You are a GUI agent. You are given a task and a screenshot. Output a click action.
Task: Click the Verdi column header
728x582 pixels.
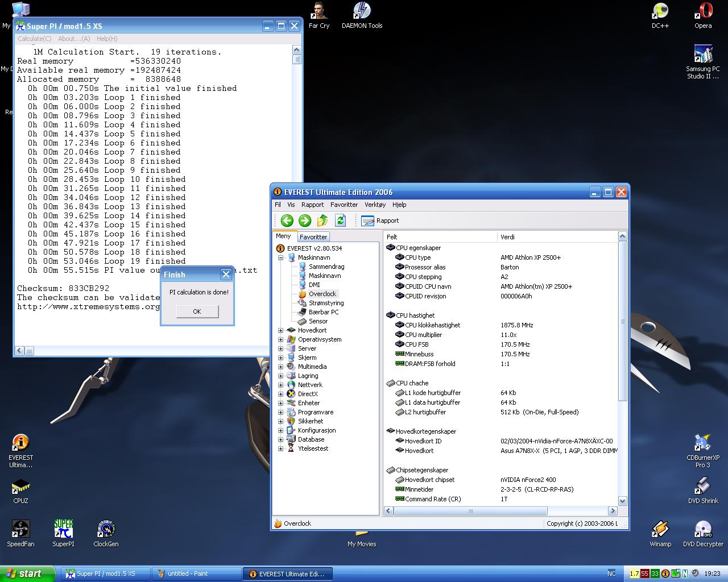click(x=557, y=237)
